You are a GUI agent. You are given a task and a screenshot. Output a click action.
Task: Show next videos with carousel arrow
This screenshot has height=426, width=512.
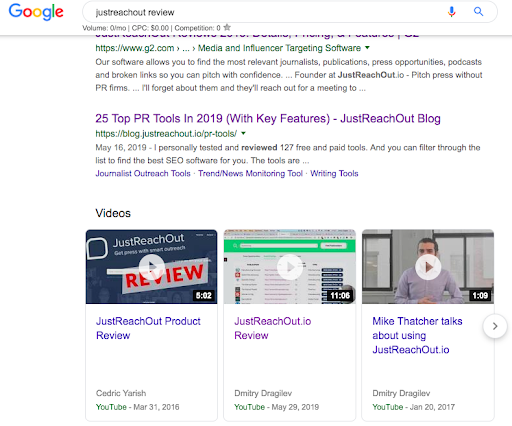click(x=495, y=326)
